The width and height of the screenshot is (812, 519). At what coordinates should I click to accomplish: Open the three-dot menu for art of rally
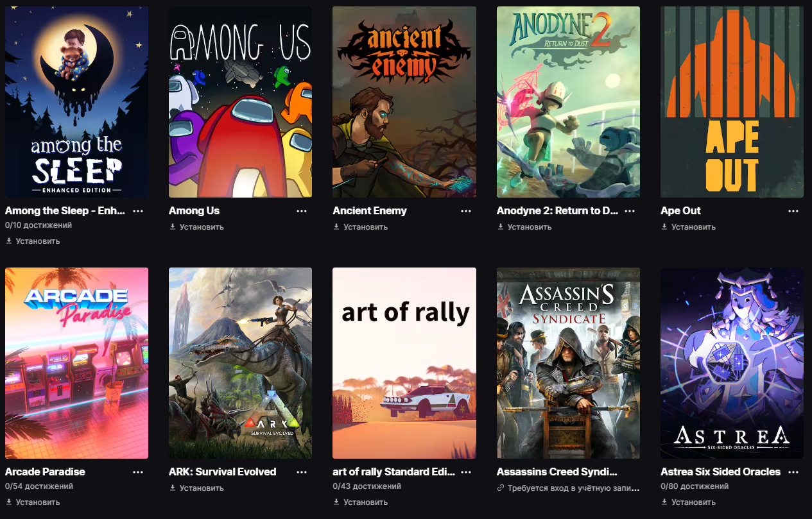tap(466, 472)
